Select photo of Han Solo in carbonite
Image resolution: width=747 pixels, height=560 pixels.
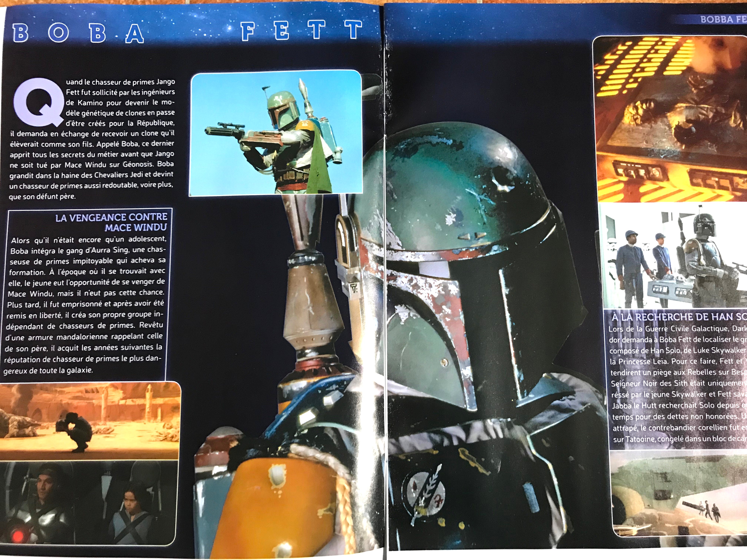point(670,119)
